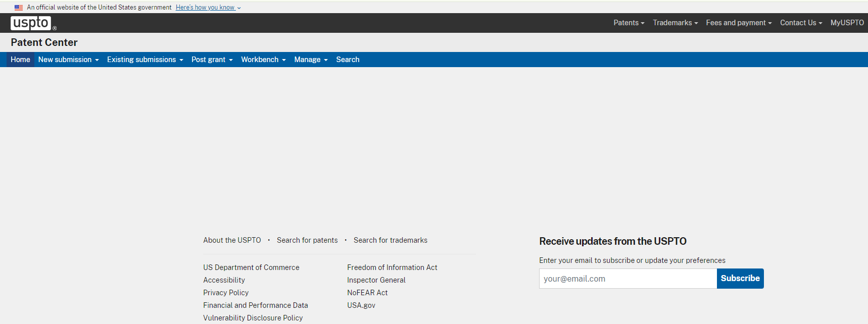
Task: Click the official government website text
Action: [x=99, y=8]
